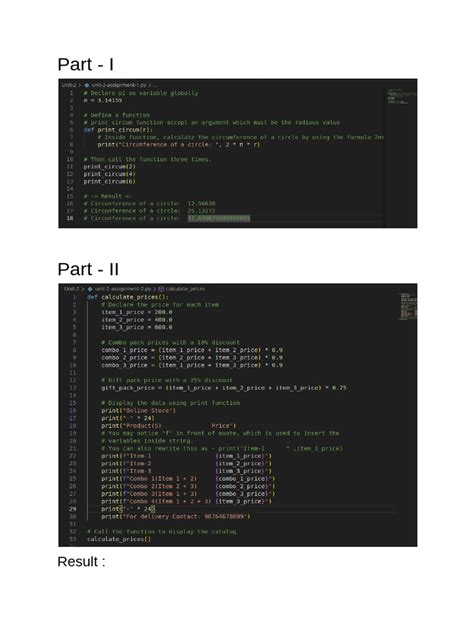Click line number 29 in Part II gutter
The width and height of the screenshot is (474, 632).
(x=73, y=509)
